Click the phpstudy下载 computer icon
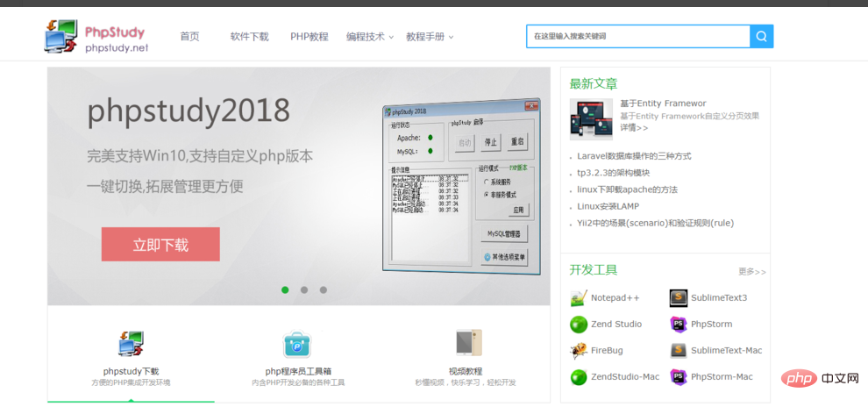The width and height of the screenshot is (868, 407). (132, 343)
